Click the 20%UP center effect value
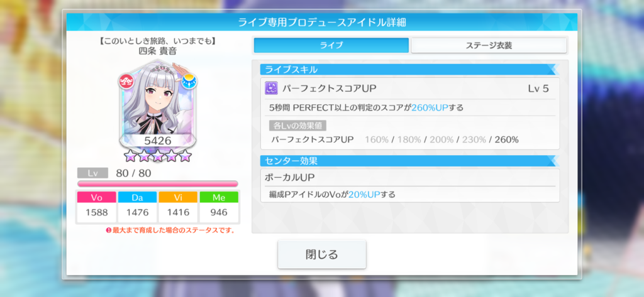The image size is (644, 297). (364, 195)
